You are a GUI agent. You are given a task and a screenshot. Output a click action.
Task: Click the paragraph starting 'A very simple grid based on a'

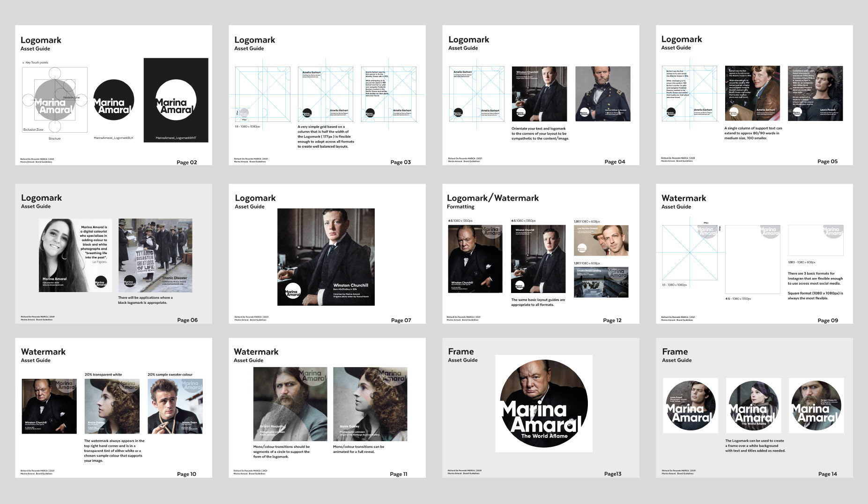(x=326, y=136)
